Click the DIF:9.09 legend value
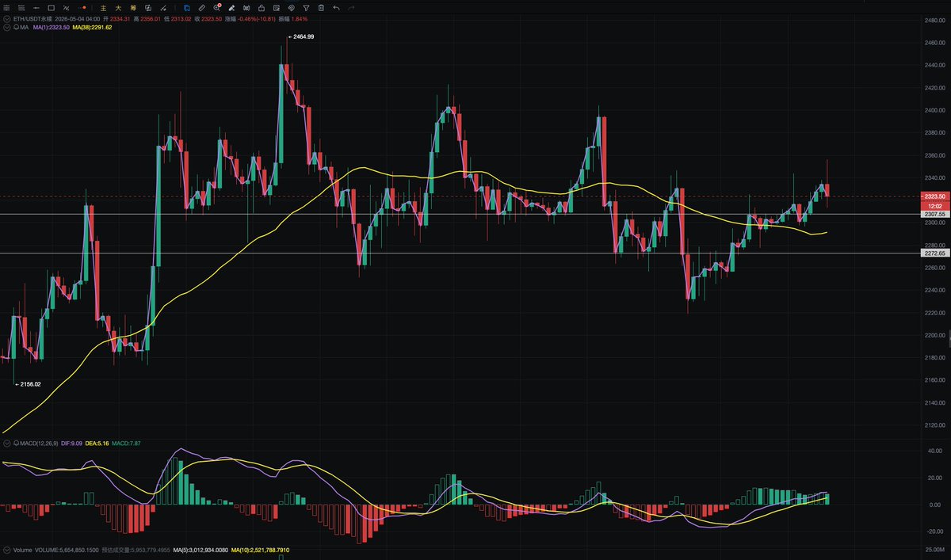This screenshot has width=951, height=560. click(70, 443)
